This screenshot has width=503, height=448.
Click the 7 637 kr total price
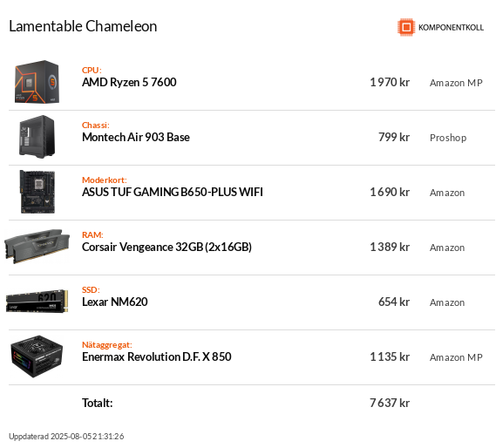(x=390, y=403)
